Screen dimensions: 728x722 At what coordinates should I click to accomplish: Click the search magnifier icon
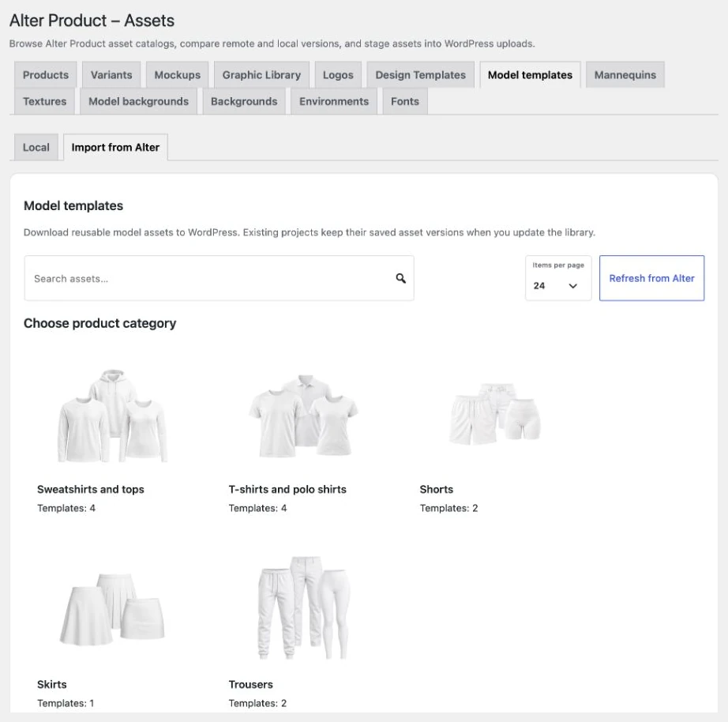coord(400,278)
